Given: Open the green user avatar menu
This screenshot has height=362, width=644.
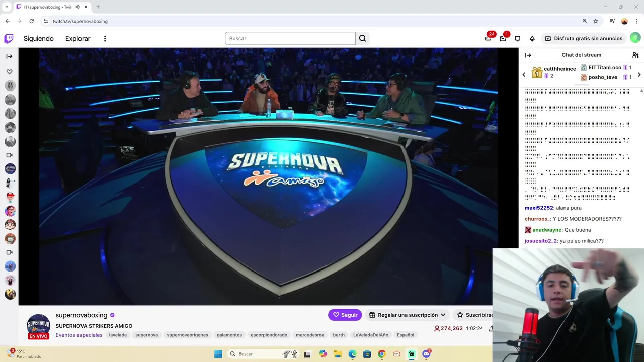Looking at the screenshot, I should (x=635, y=38).
